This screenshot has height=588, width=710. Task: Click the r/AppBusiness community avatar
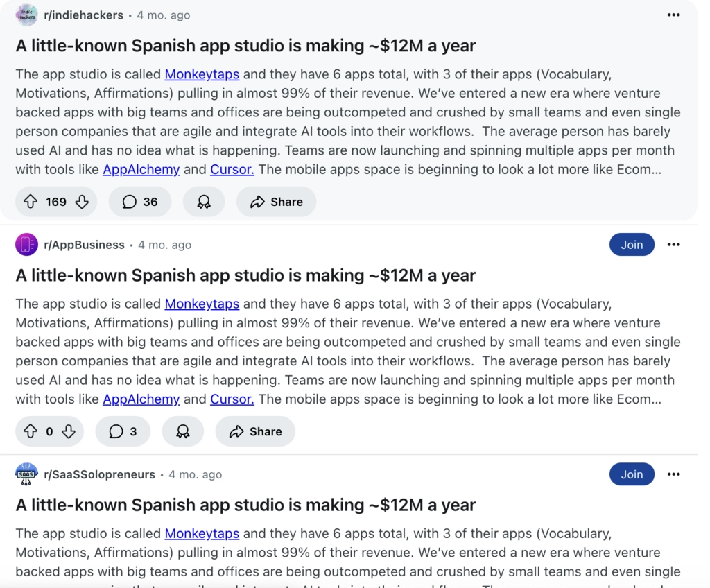coord(26,245)
